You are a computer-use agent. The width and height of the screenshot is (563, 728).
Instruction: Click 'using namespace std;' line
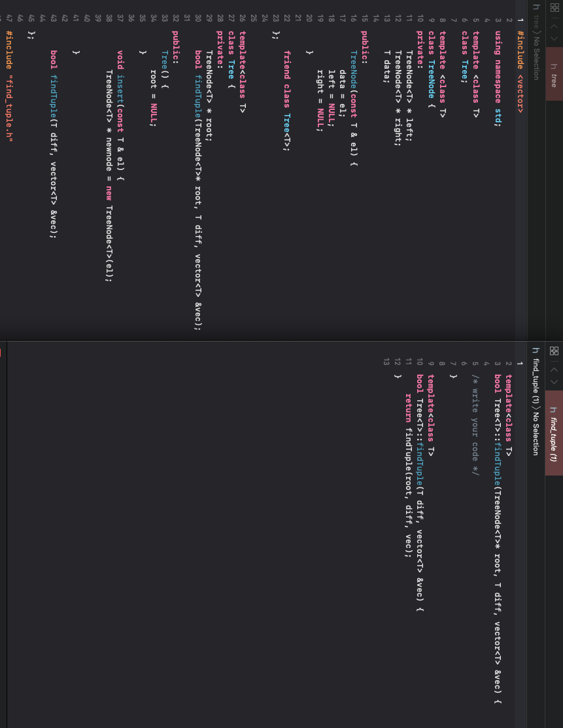coord(498,78)
